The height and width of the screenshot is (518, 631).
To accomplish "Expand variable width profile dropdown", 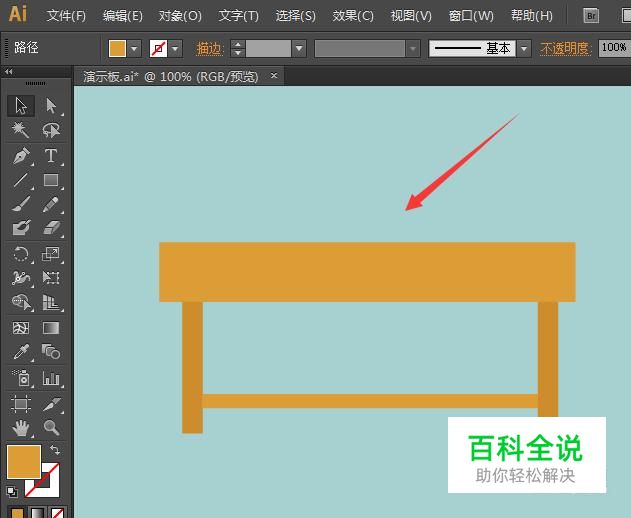I will pos(413,49).
